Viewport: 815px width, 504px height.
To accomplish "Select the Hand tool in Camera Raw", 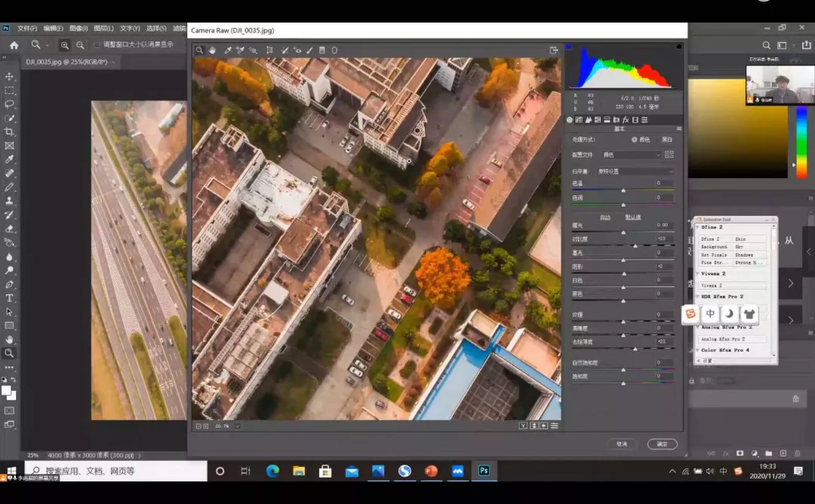I will click(213, 51).
